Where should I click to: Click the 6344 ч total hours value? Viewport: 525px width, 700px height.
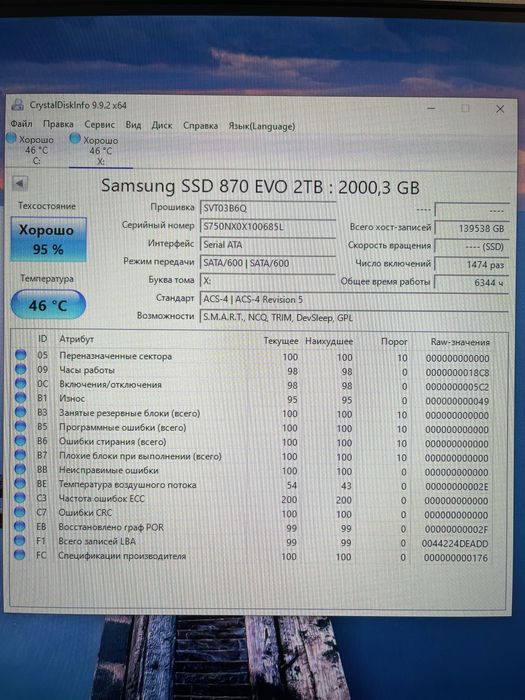(471, 282)
